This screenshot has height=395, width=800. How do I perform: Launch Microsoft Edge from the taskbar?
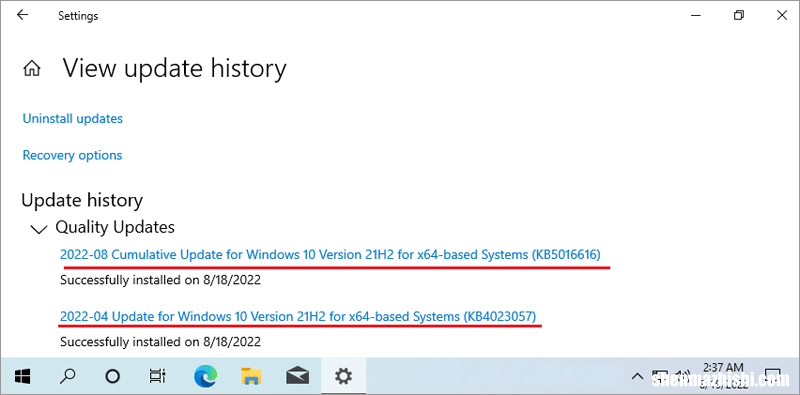point(206,377)
